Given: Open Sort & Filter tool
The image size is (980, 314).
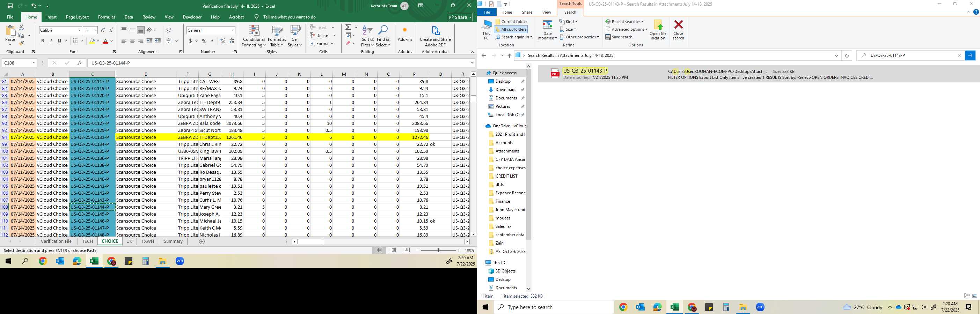Looking at the screenshot, I should [367, 37].
